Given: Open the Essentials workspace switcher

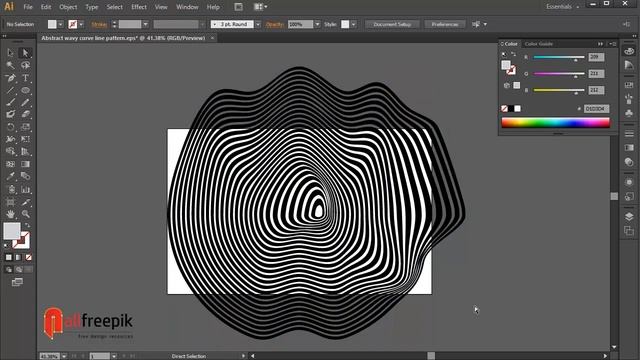Looking at the screenshot, I should click(x=562, y=7).
